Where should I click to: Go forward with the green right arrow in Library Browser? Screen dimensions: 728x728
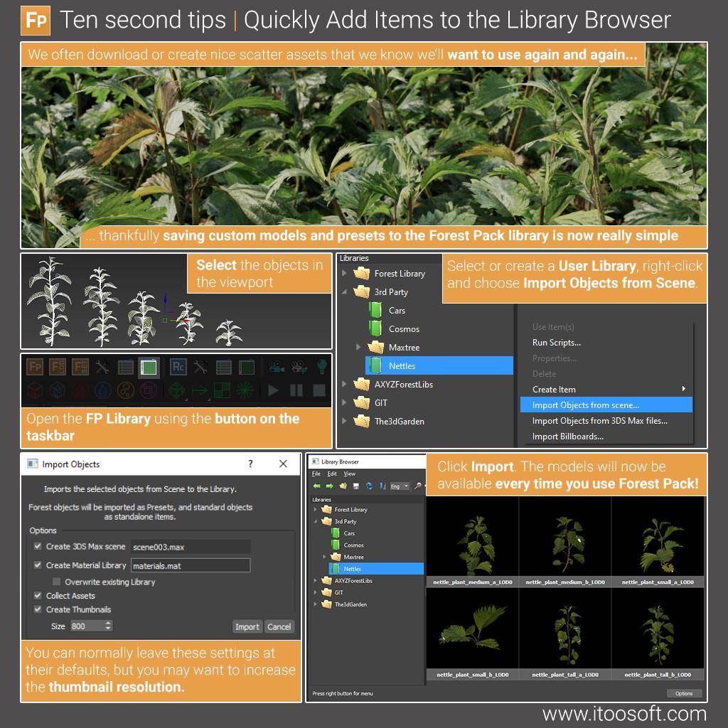coord(330,486)
